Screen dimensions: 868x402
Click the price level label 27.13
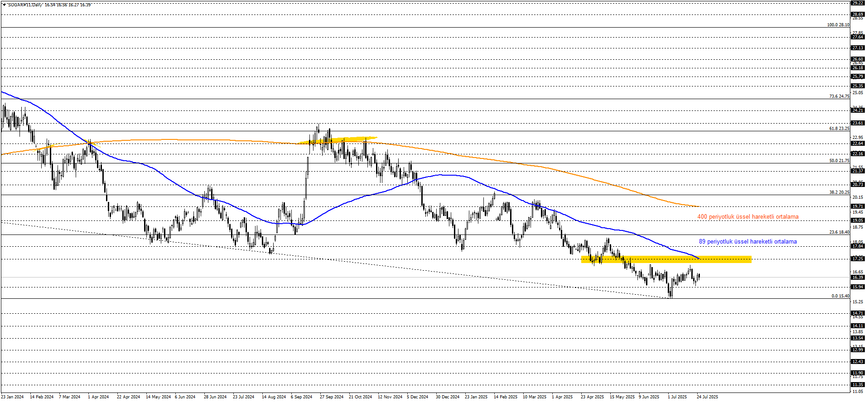coord(858,48)
